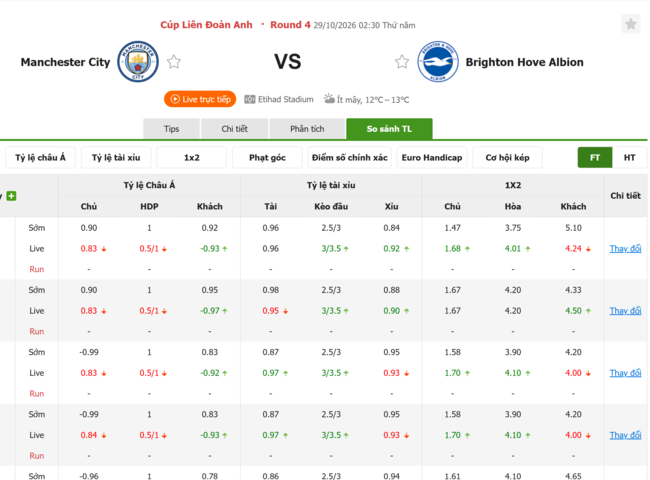Favorite Brighton with the star icon
The height and width of the screenshot is (480, 650).
click(x=402, y=62)
